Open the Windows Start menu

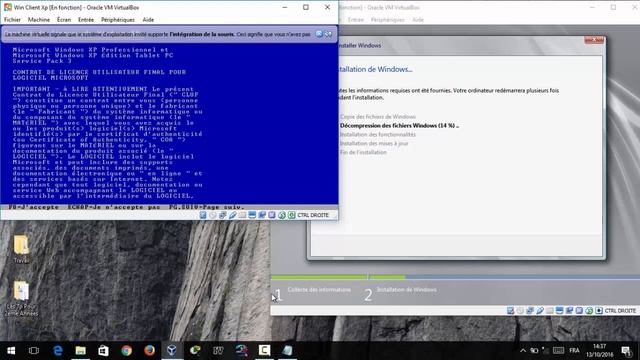(x=11, y=351)
